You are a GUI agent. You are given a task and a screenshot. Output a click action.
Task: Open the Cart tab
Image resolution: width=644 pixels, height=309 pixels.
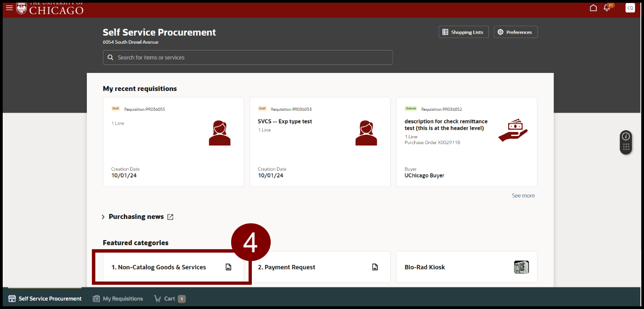[169, 299]
